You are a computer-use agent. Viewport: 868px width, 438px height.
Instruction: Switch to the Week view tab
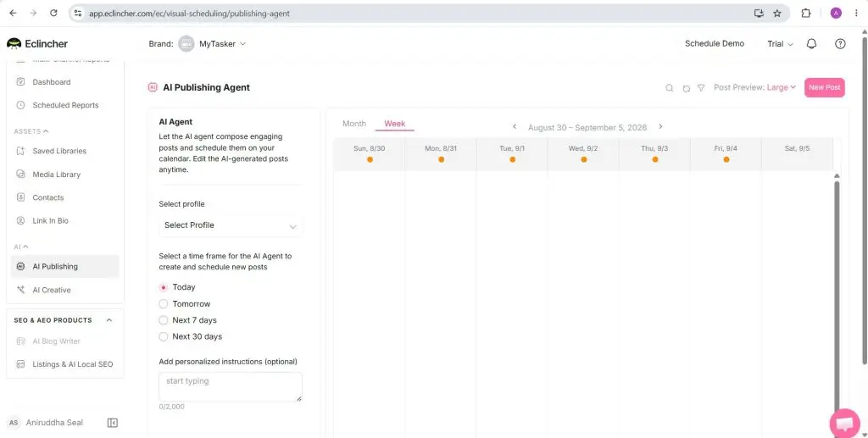[395, 124]
